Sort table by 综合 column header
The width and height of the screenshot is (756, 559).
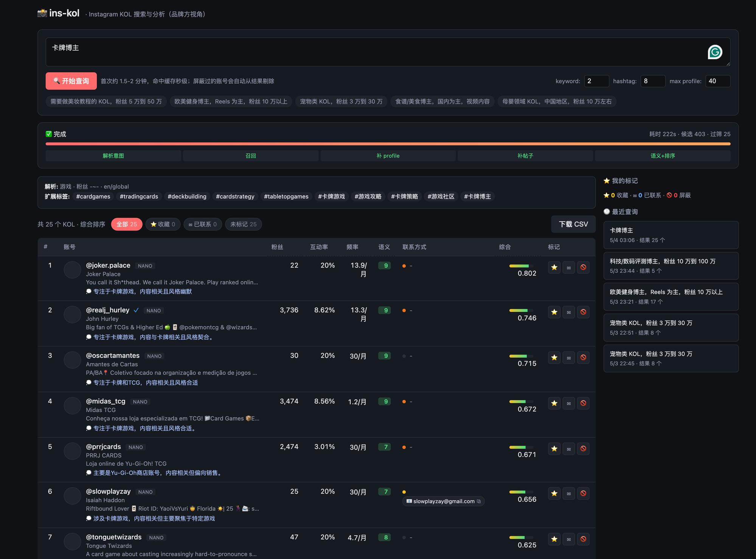(505, 247)
